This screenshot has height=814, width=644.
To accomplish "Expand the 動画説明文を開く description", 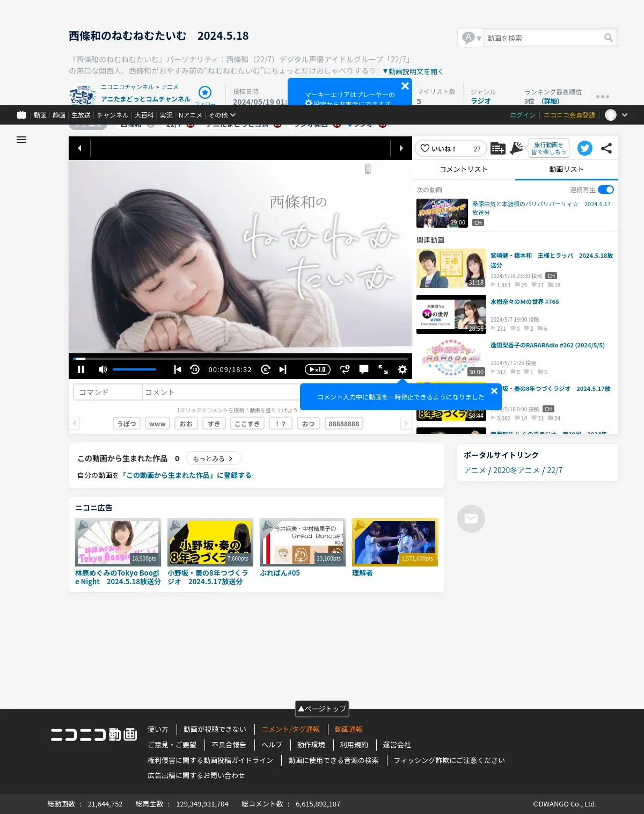I will tap(413, 71).
